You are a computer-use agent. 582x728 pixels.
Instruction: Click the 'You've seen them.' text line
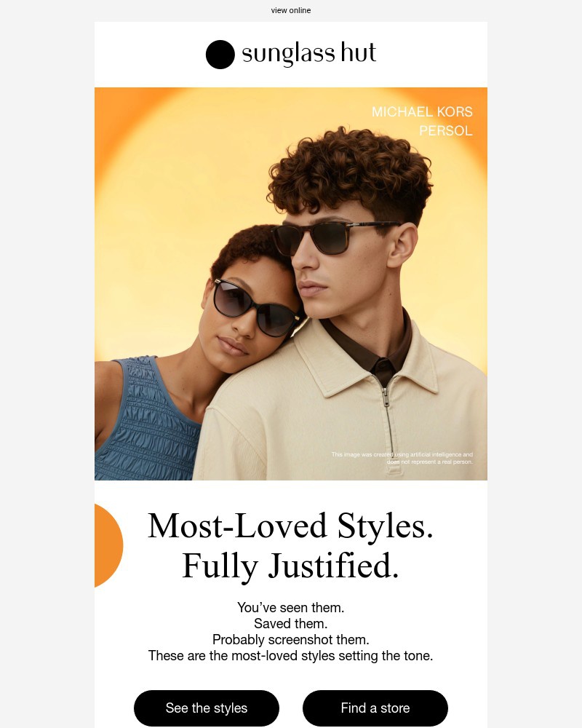290,607
